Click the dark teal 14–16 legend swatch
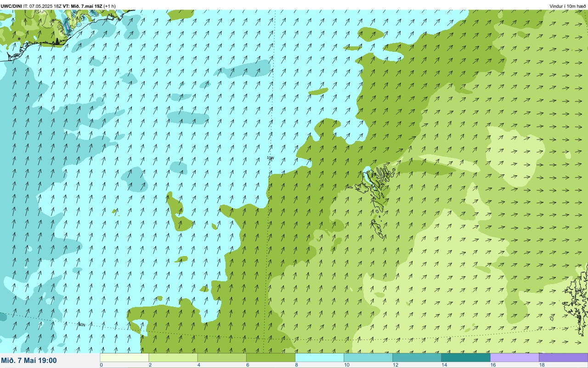Viewport: 588px width, 368px height. coord(465,357)
